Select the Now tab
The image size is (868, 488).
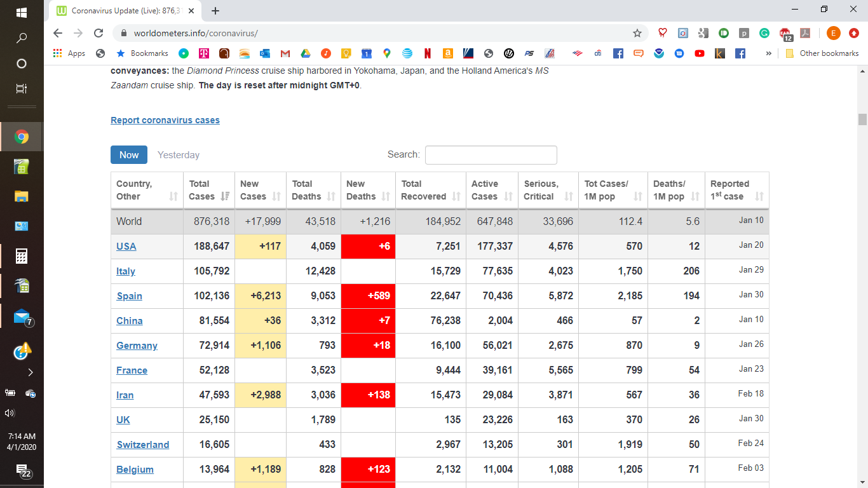pyautogui.click(x=129, y=155)
